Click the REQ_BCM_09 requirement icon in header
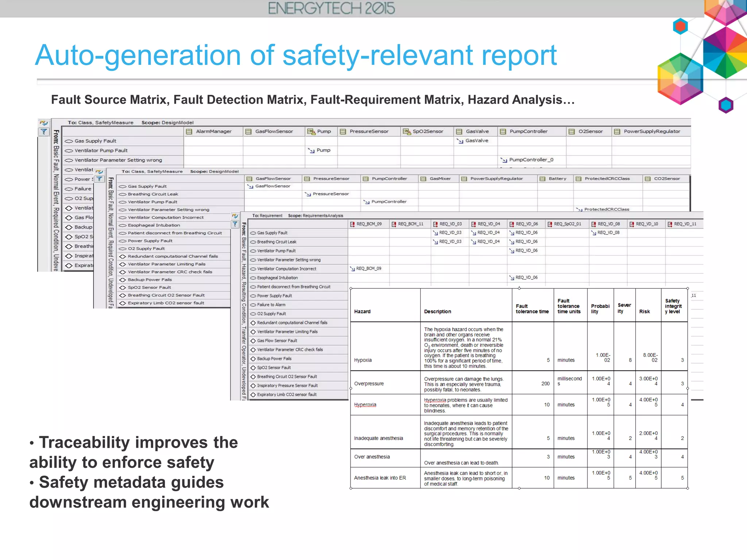Image resolution: width=747 pixels, height=560 pixels. coord(352,224)
